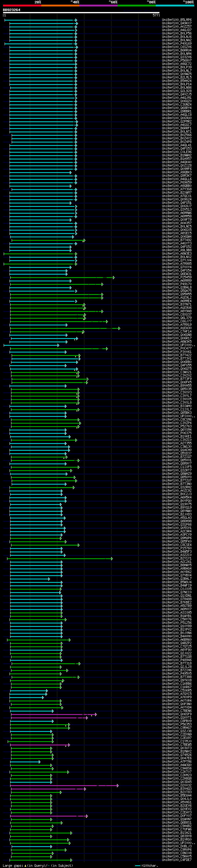Select the UniRef100_P56353 label
Image resolution: width=197 pixels, height=868 pixels.
click(x=177, y=725)
